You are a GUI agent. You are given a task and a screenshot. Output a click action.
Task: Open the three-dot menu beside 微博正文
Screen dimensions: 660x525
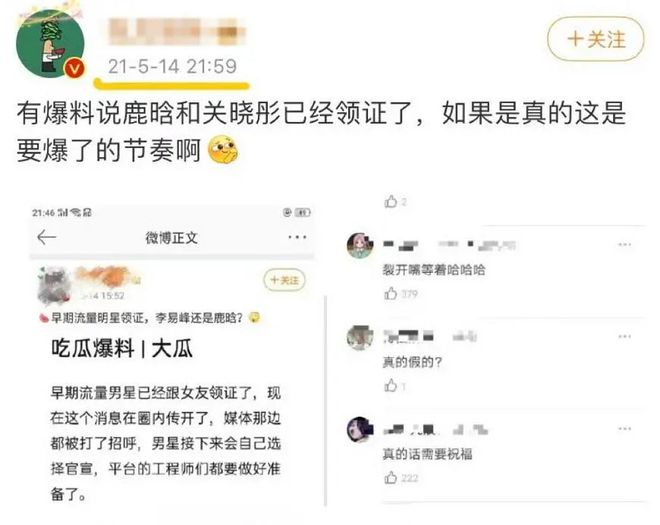(297, 237)
